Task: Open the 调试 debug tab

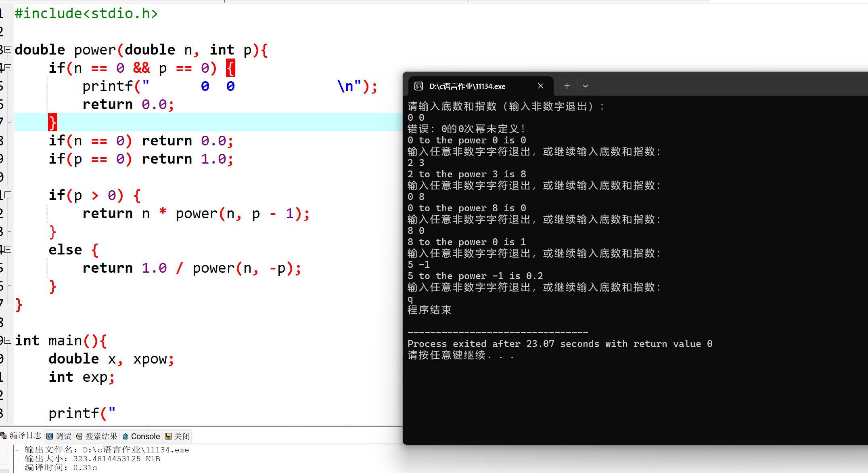Action: [x=63, y=436]
